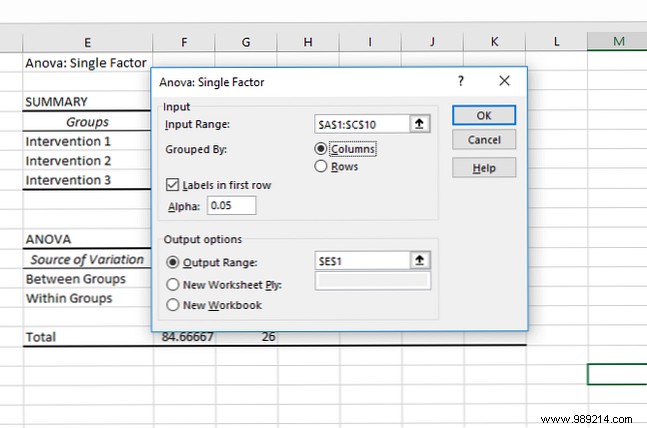Screen dimensions: 647x428
Task: Confirm the dialog with OK
Action: click(x=484, y=115)
